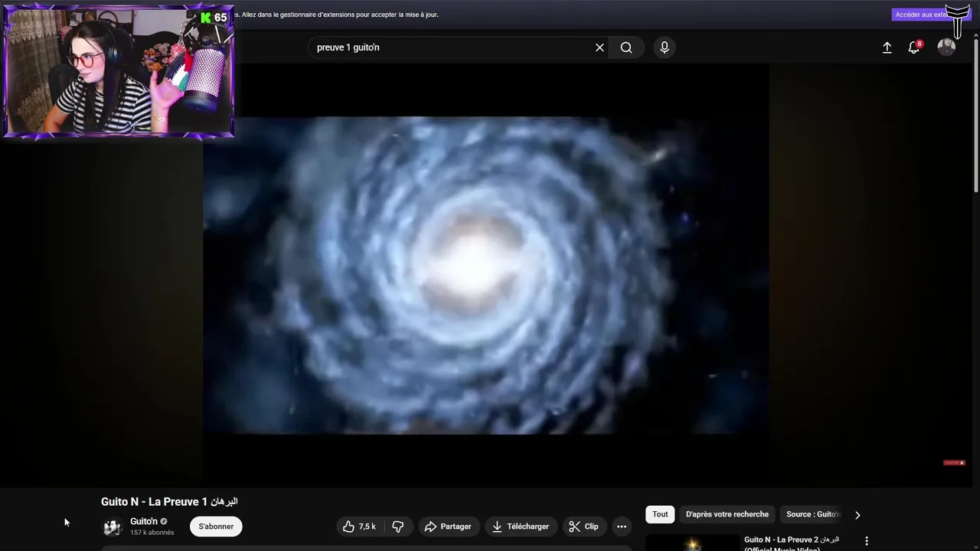Open the Guito'n channel name link
Screen dimensions: 980x551
tap(144, 521)
